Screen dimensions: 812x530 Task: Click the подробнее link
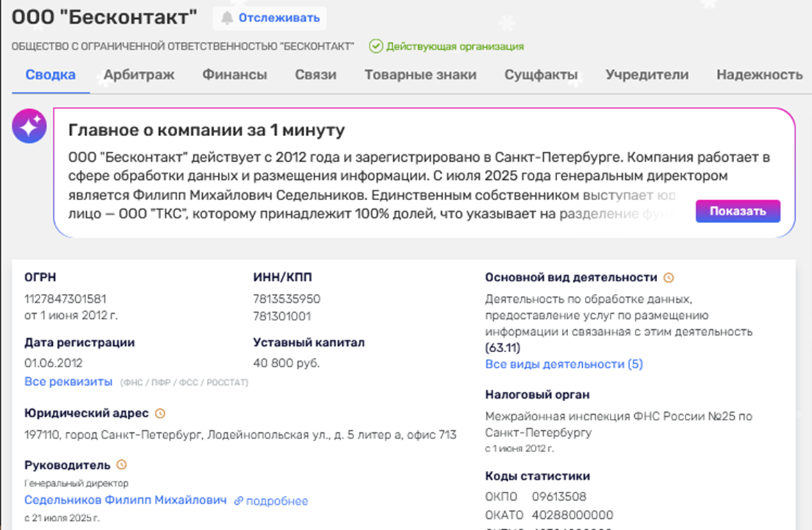[277, 501]
